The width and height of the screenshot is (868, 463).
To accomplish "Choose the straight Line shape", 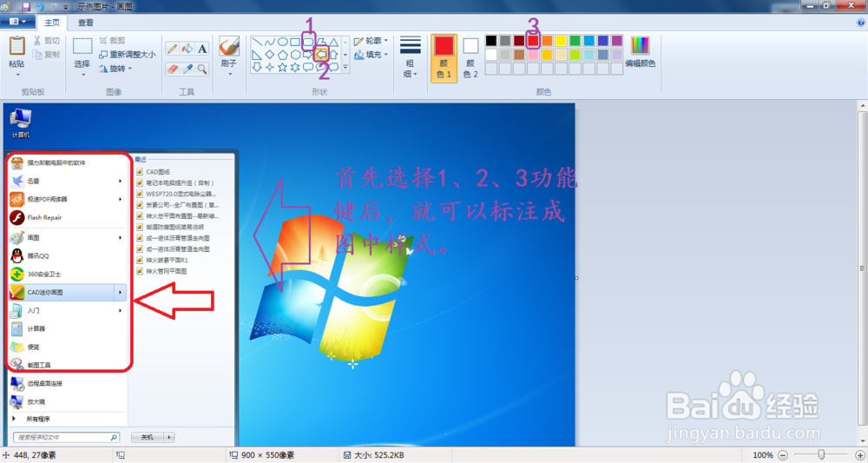I will (257, 42).
